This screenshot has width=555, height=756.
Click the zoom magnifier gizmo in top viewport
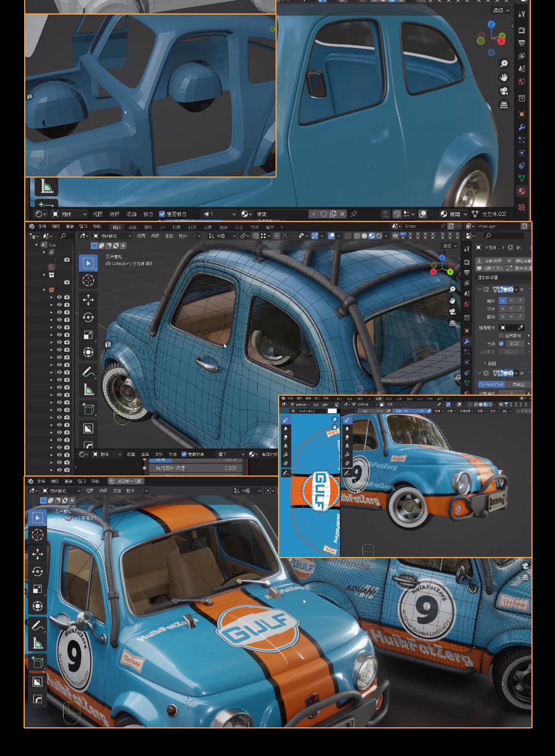click(504, 64)
